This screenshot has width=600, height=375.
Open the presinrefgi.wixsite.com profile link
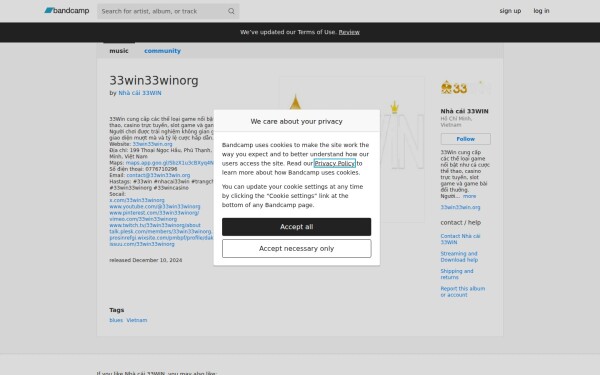click(161, 238)
